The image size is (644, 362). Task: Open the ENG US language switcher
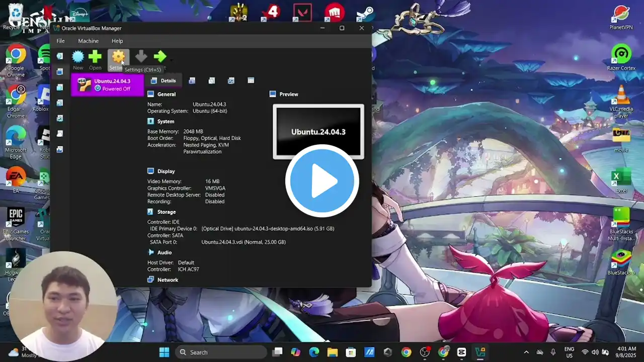pyautogui.click(x=569, y=352)
